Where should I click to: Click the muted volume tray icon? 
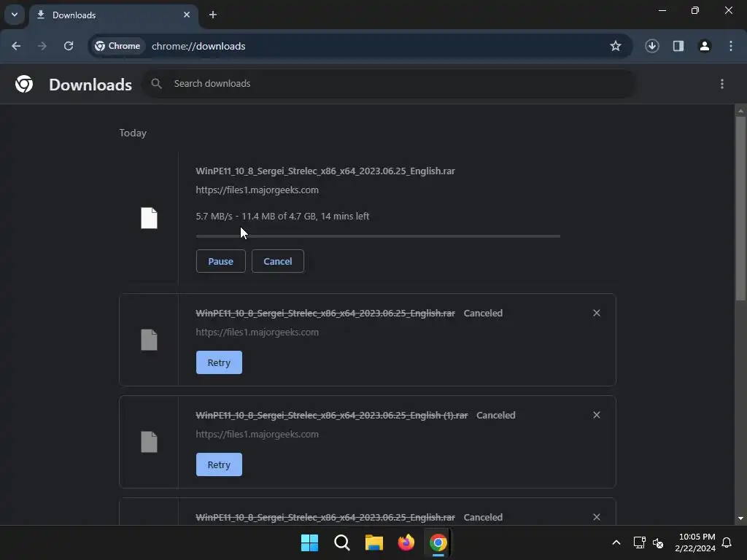pyautogui.click(x=658, y=542)
